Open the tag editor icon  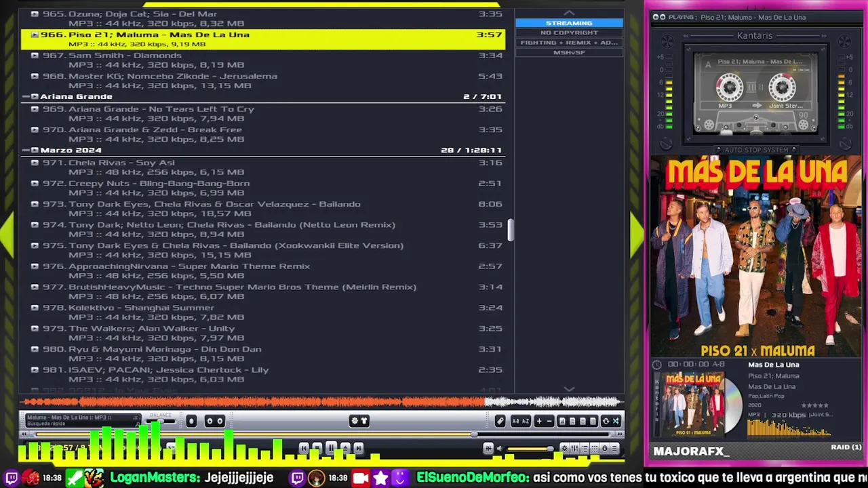pyautogui.click(x=500, y=421)
